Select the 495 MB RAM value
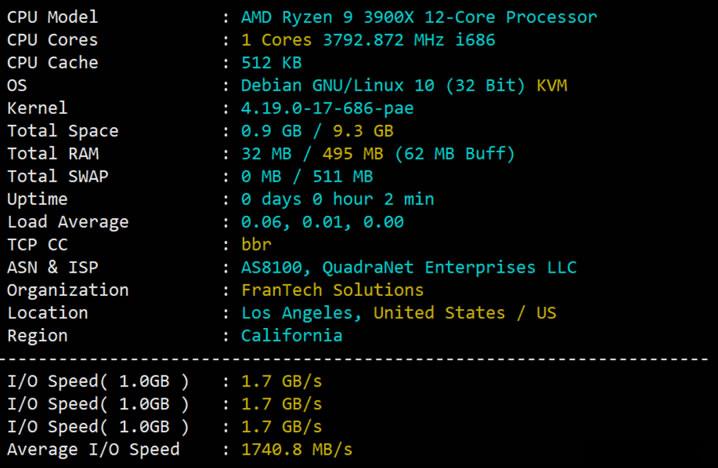718x468 pixels. click(353, 154)
